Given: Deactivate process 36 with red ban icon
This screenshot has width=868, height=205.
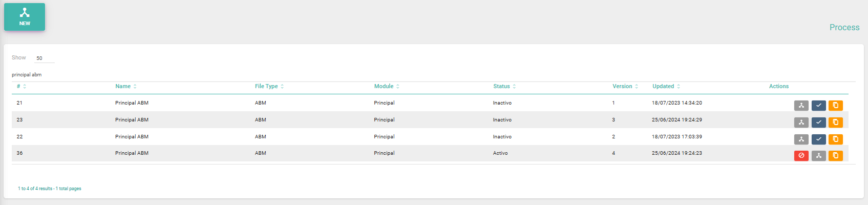Looking at the screenshot, I should [x=801, y=156].
